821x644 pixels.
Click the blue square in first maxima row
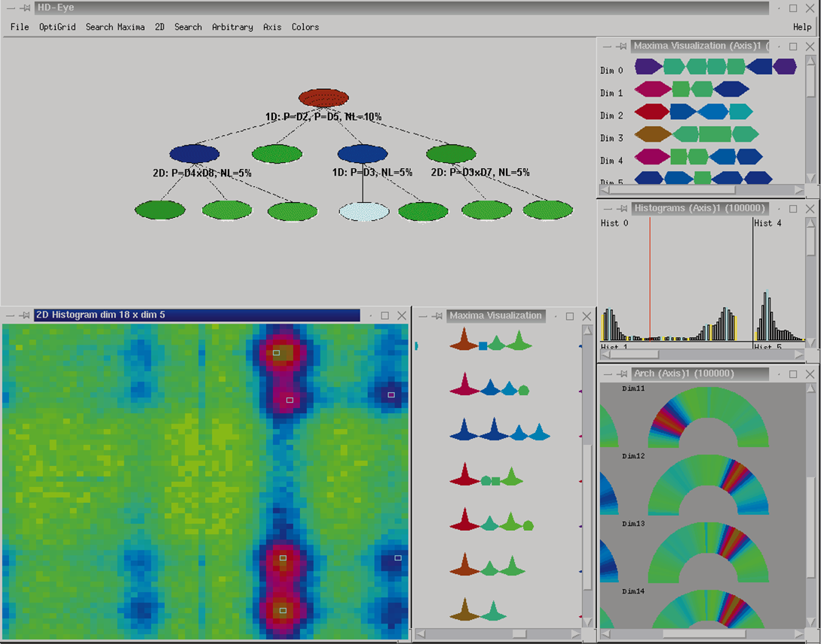coord(482,345)
